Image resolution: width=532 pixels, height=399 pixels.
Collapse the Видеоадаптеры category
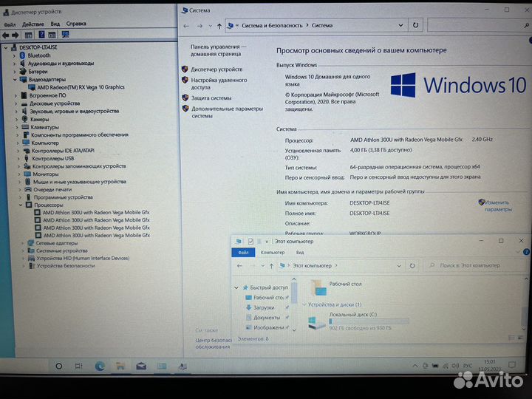[x=15, y=80]
